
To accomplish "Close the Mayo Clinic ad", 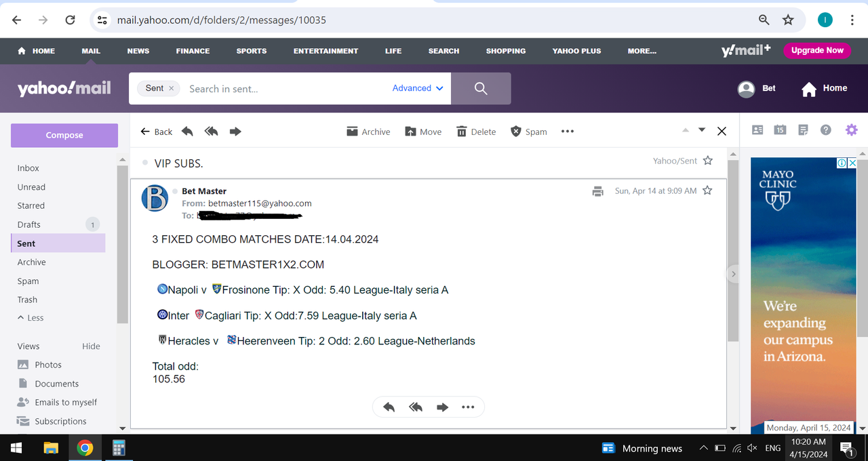I will 852,163.
